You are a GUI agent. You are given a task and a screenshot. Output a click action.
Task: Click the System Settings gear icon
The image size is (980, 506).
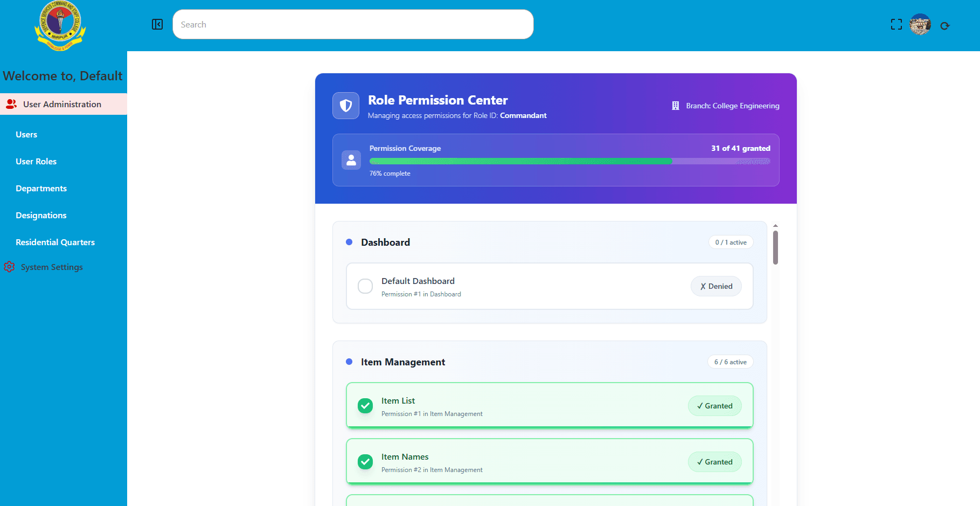9,267
